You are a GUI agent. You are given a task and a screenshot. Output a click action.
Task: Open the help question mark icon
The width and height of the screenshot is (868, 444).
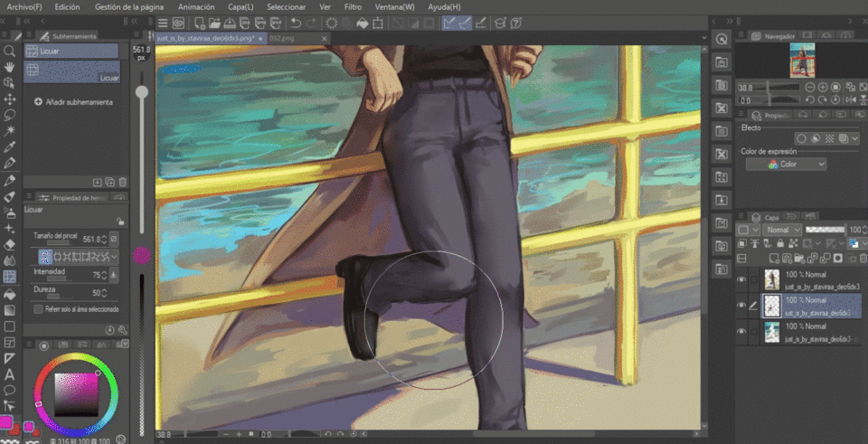tap(516, 24)
